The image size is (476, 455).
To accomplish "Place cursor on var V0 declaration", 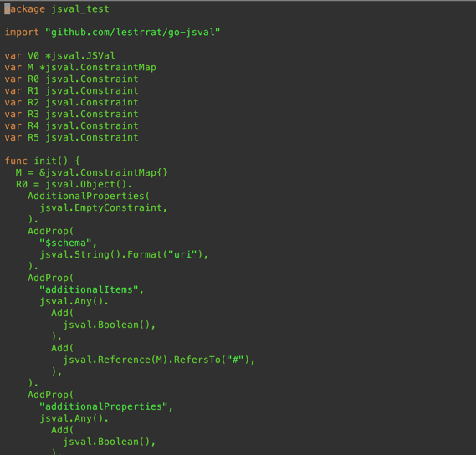I will (59, 55).
